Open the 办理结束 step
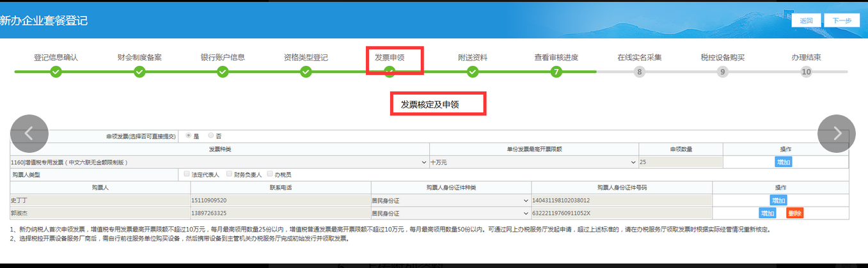Image resolution: width=868 pixels, height=268 pixels. 806,57
